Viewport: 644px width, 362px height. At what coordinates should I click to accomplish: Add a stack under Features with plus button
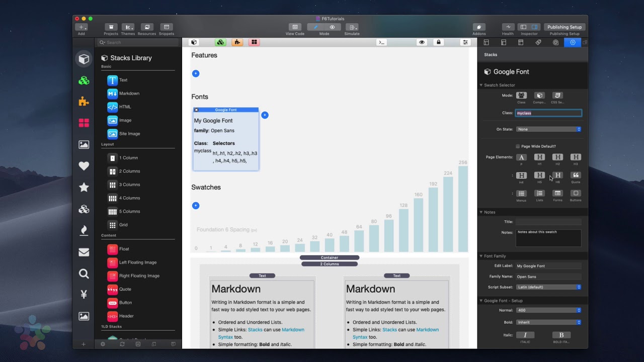coord(196,73)
